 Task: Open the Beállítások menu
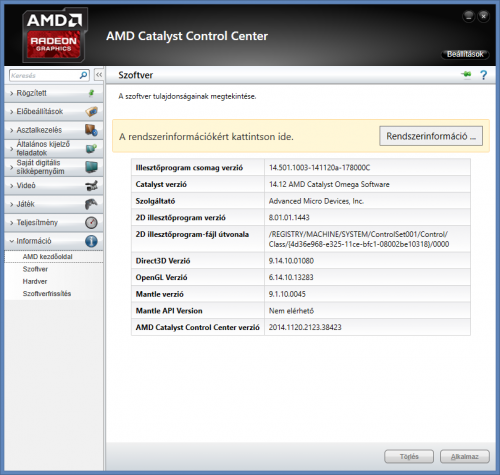[465, 54]
